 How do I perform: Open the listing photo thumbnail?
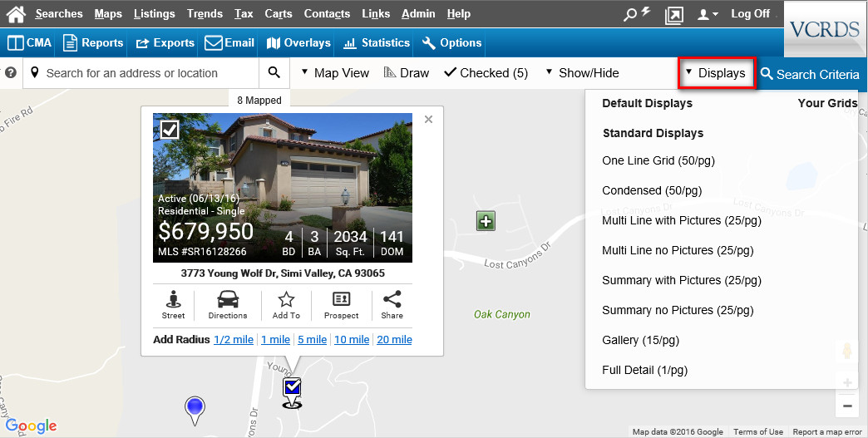click(x=283, y=188)
